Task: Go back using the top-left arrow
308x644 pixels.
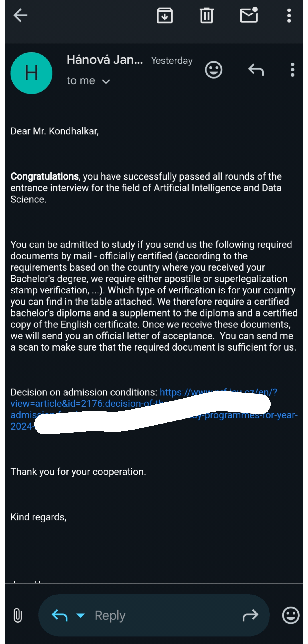Action: point(20,15)
